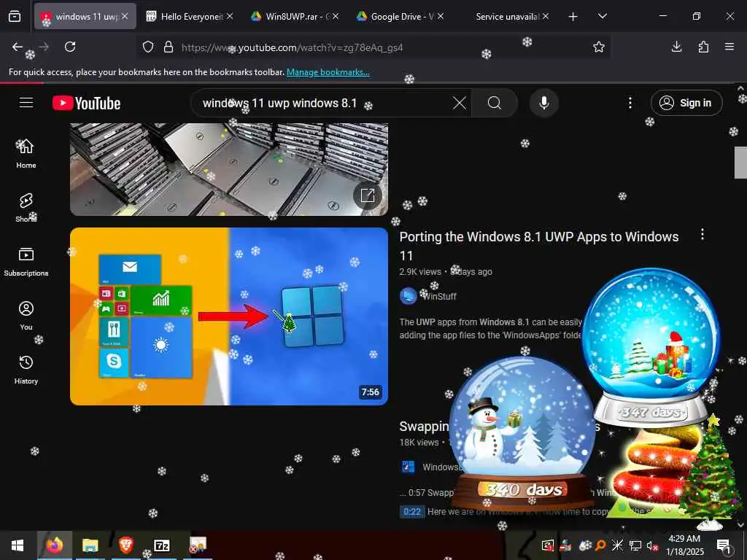Open the Dell laptops video thumbnail
747x560 pixels.
pos(228,169)
